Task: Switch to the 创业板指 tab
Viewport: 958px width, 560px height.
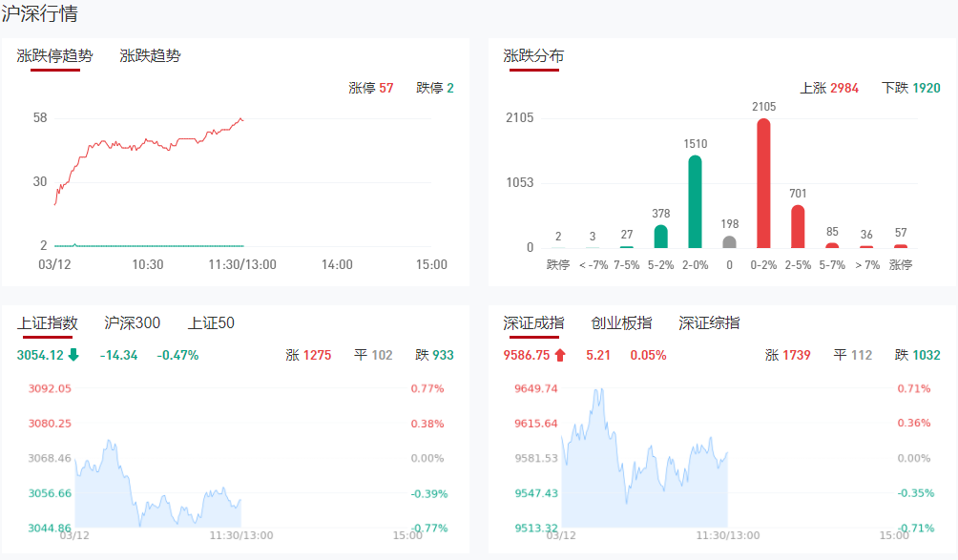Action: point(621,323)
